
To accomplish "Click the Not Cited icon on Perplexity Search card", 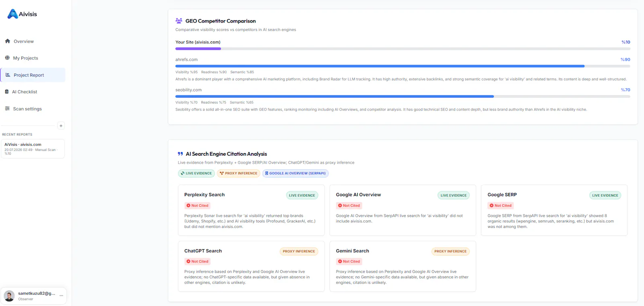I will [x=188, y=205].
